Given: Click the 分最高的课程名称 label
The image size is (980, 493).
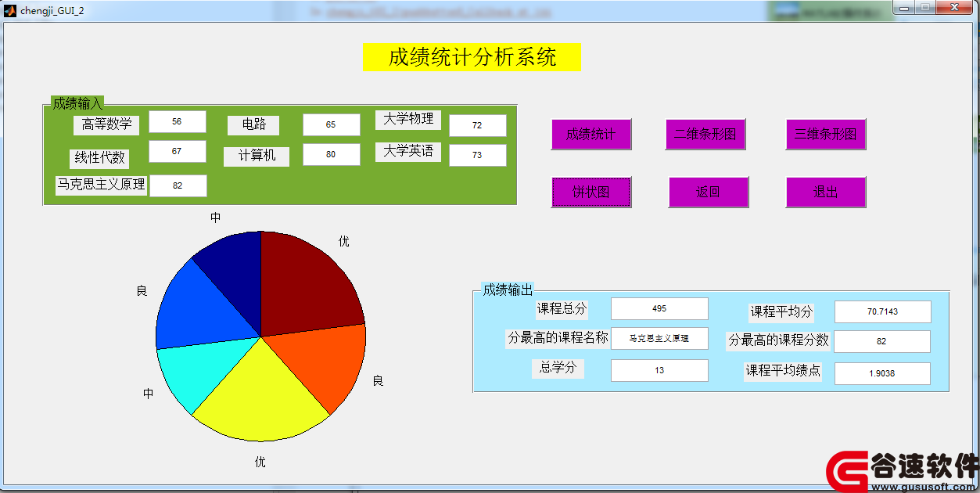Looking at the screenshot, I should coord(558,338).
